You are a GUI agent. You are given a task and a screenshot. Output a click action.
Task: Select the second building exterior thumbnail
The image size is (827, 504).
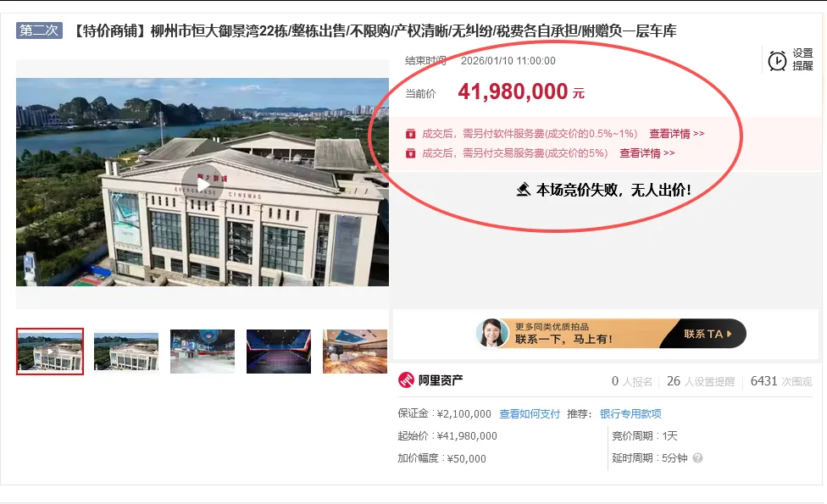126,352
